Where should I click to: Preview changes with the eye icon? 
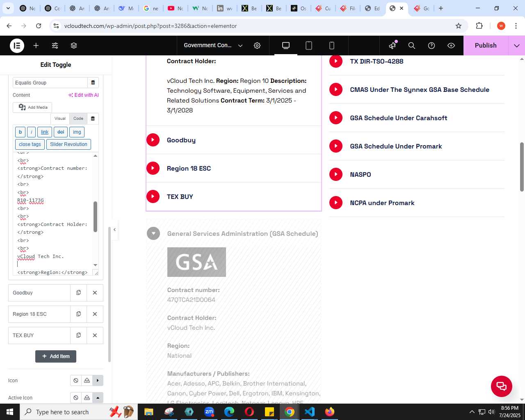pos(451,46)
